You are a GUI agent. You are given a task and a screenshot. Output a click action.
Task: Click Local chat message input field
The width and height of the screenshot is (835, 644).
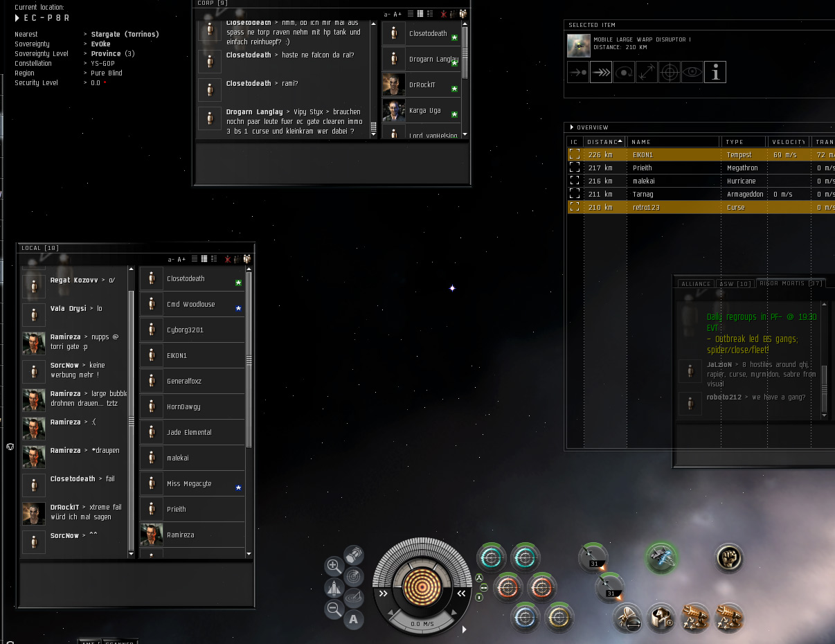(136, 584)
